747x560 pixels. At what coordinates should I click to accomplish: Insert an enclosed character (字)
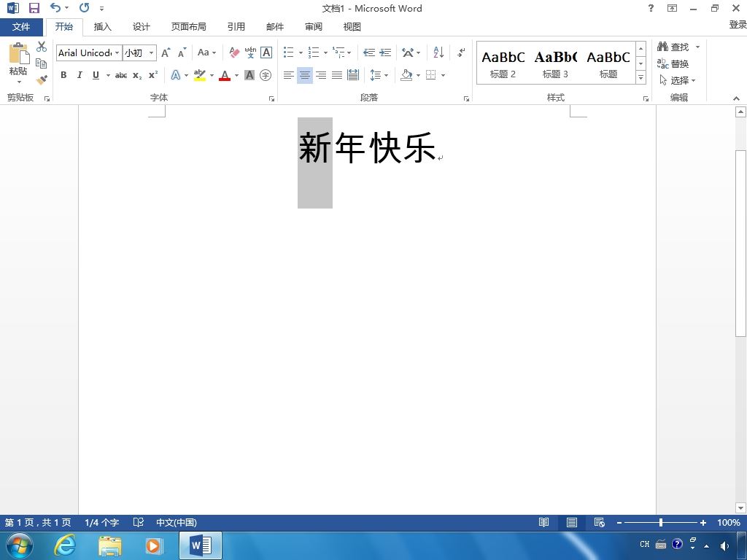point(266,75)
